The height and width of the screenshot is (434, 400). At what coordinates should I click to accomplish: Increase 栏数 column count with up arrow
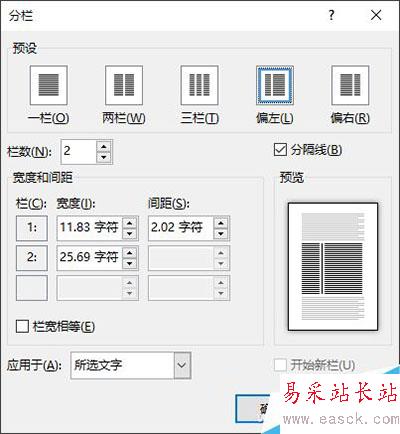[104, 147]
